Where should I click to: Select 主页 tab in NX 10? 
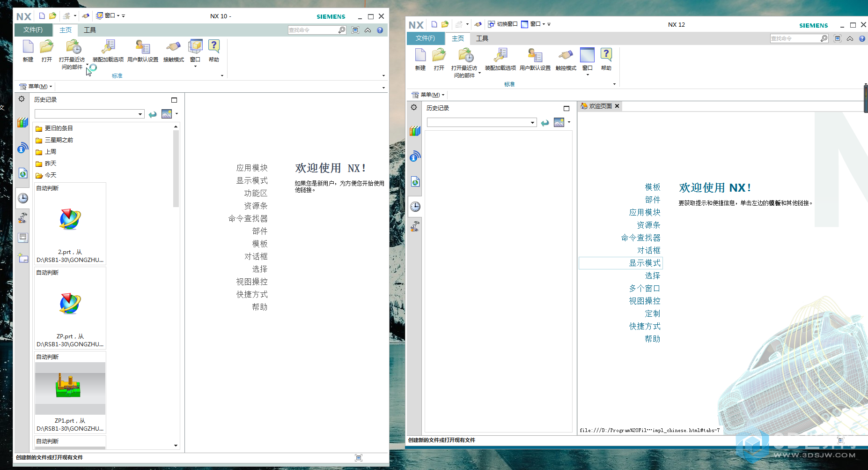[x=66, y=30]
